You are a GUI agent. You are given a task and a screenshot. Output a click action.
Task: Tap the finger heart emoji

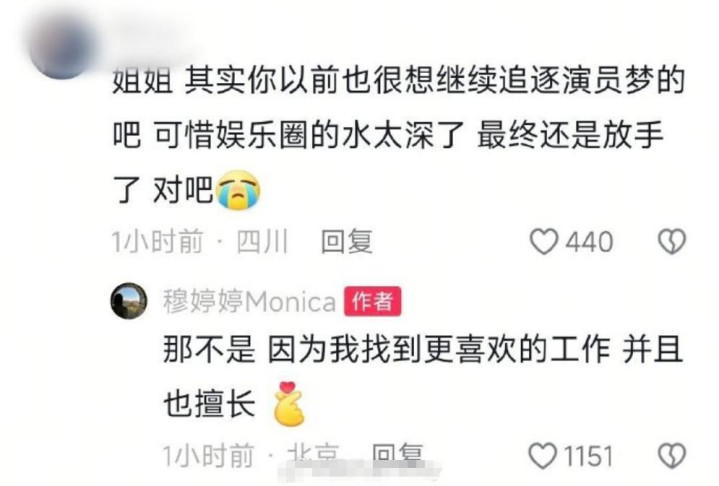point(289,404)
